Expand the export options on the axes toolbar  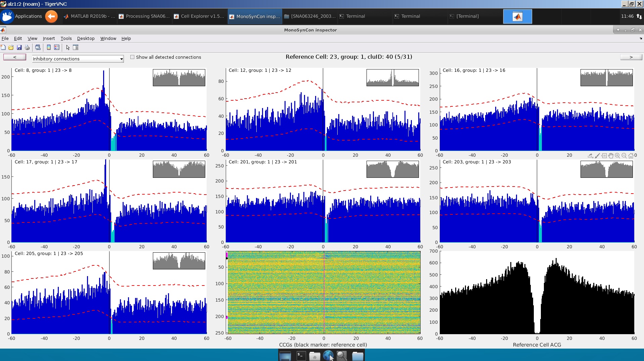tap(590, 155)
